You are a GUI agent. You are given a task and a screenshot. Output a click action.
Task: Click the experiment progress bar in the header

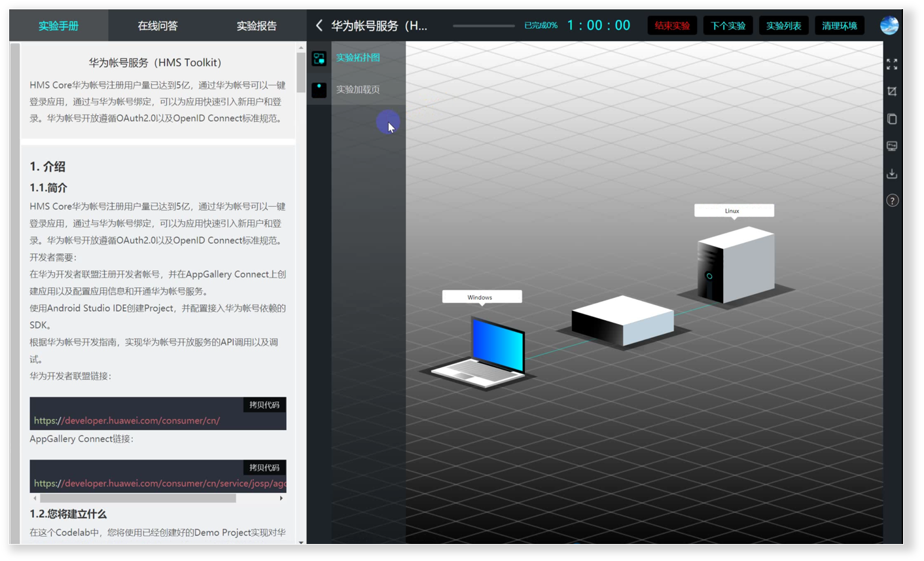click(x=484, y=26)
